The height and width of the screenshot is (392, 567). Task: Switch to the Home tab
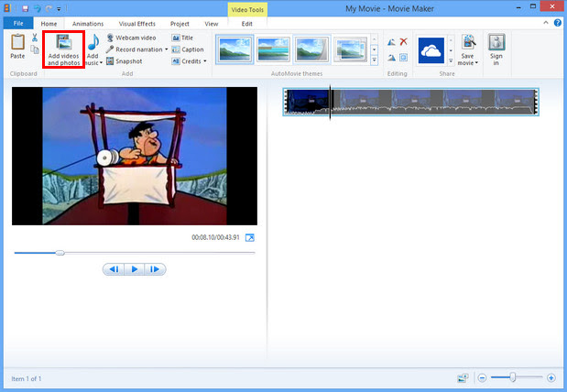click(x=49, y=24)
